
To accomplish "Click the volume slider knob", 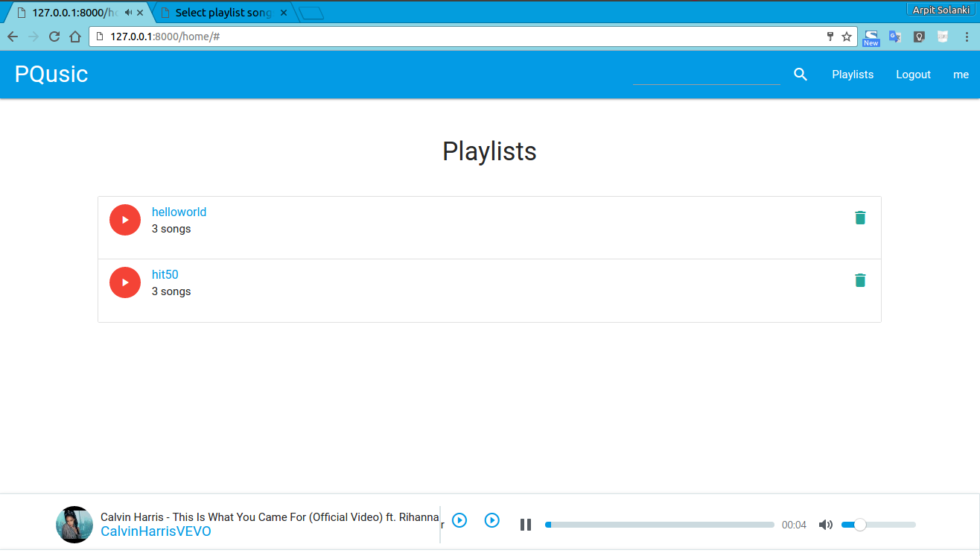I will point(860,525).
